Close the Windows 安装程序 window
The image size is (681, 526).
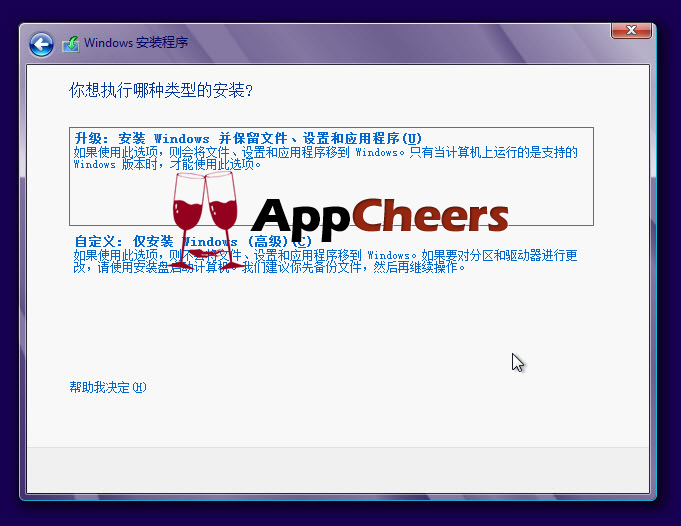(x=631, y=30)
